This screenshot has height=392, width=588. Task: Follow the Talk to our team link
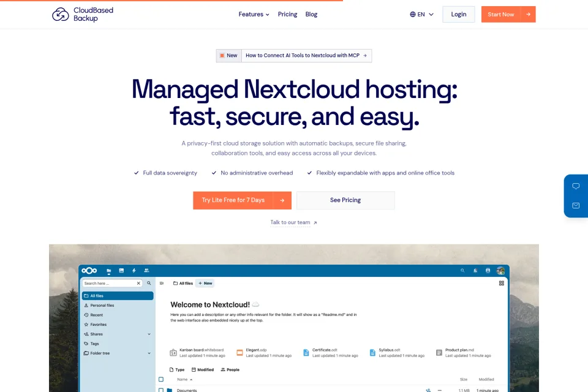click(x=293, y=222)
